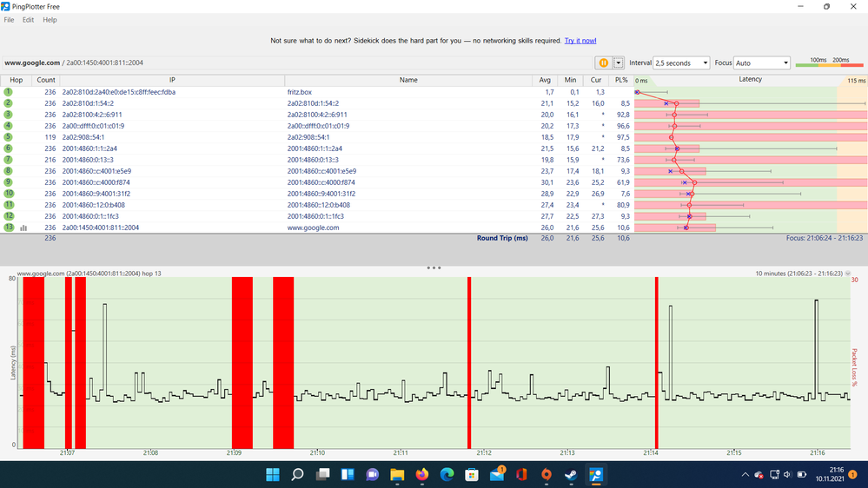The image size is (868, 488).
Task: Click packet loss value 97,5 for hop 5
Action: click(623, 137)
